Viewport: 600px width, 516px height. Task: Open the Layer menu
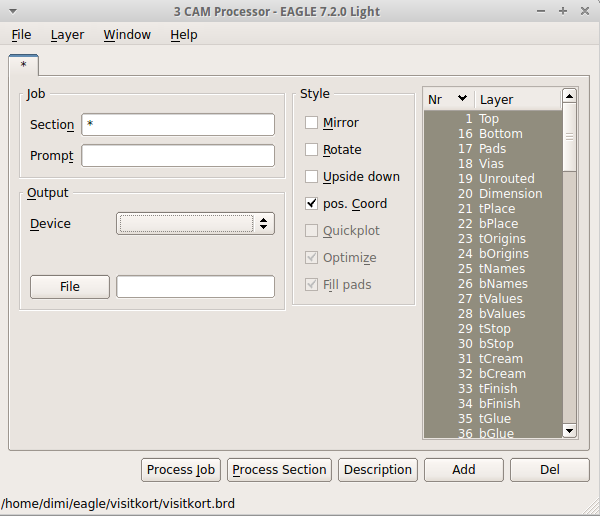[67, 35]
